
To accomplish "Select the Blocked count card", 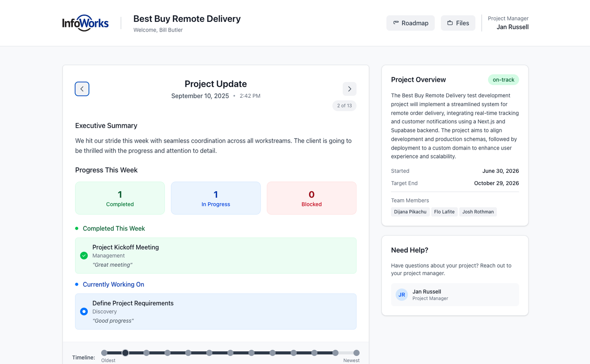I will [x=311, y=198].
